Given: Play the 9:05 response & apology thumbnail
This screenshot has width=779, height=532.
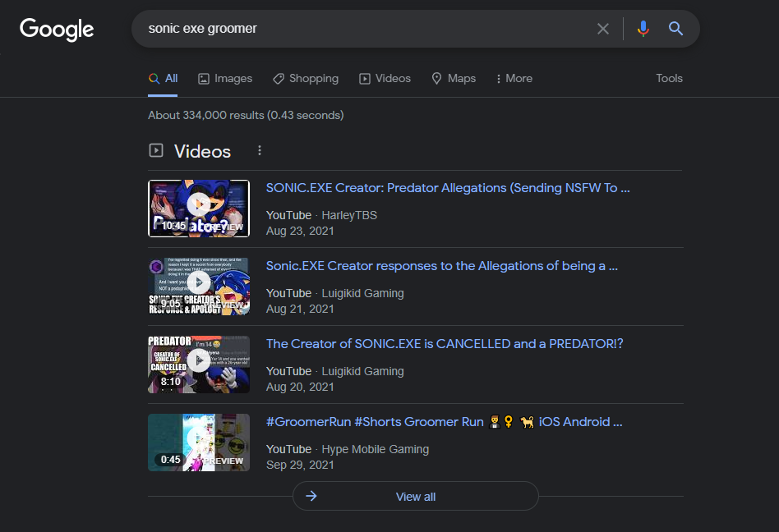Looking at the screenshot, I should [x=199, y=287].
